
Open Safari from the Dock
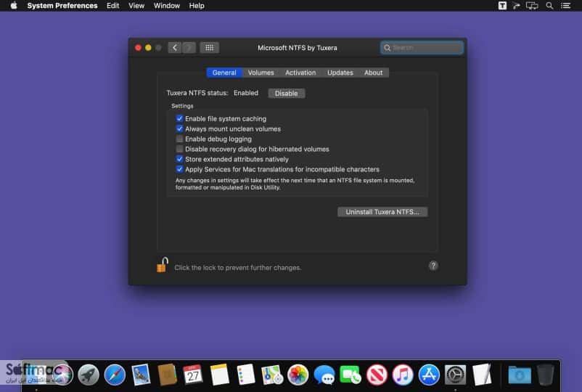[115, 375]
